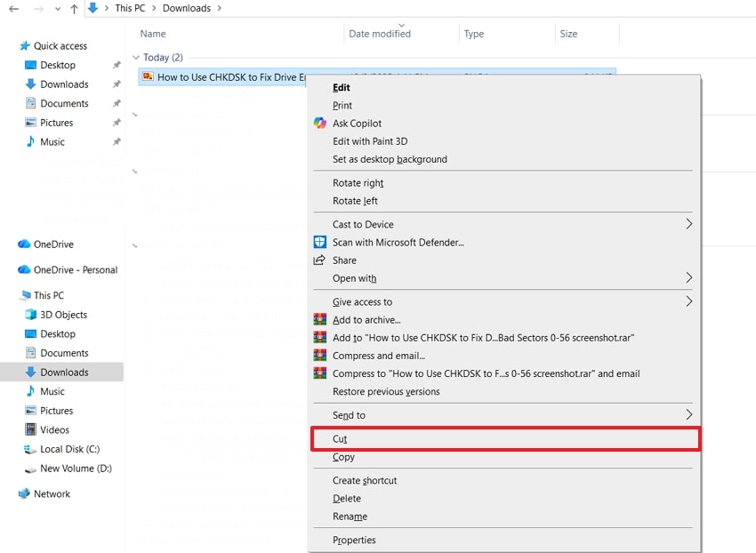Collapse the Today (2) file group
This screenshot has width=756, height=553.
(136, 58)
